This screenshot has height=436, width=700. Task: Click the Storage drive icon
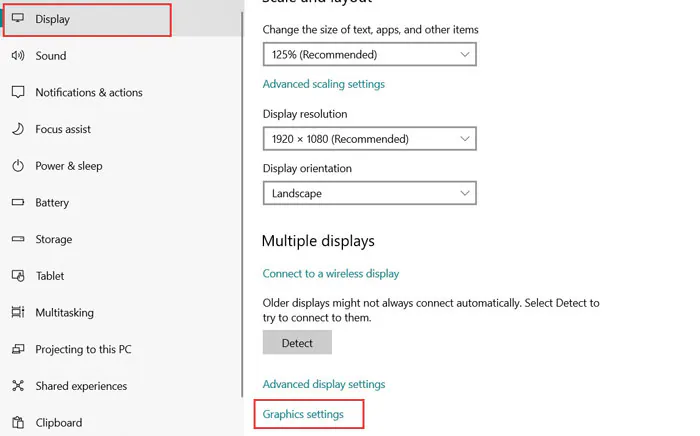point(18,239)
